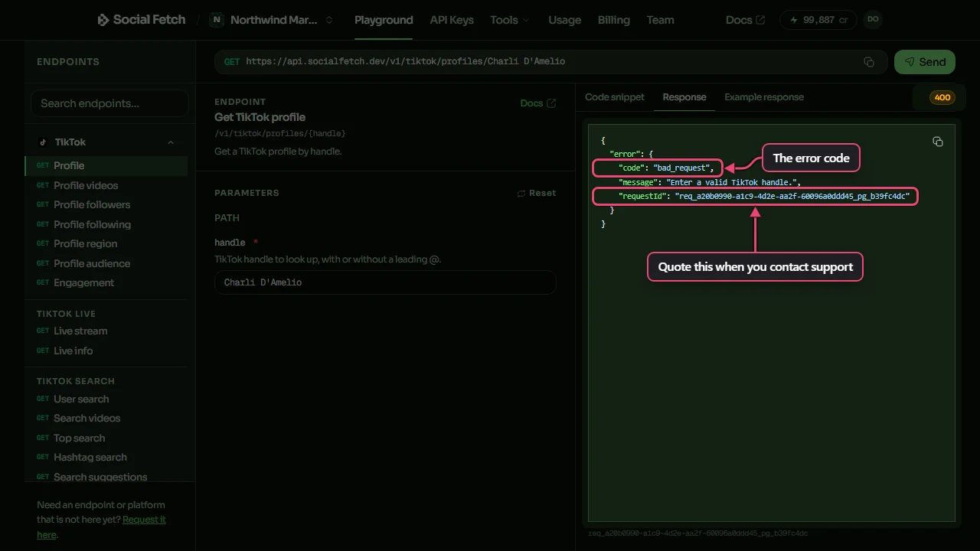
Task: Select the Hashtag search endpoint
Action: tap(106, 457)
